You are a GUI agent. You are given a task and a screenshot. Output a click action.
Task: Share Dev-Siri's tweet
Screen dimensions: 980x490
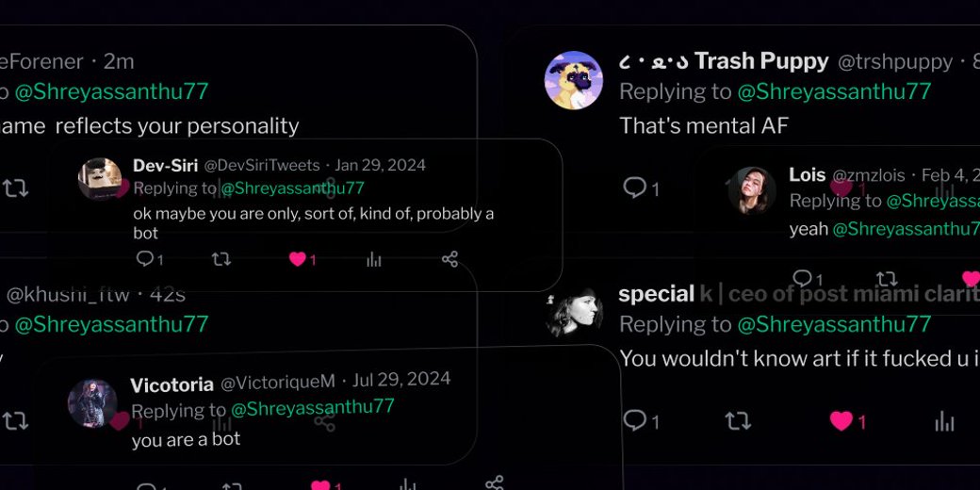449,259
